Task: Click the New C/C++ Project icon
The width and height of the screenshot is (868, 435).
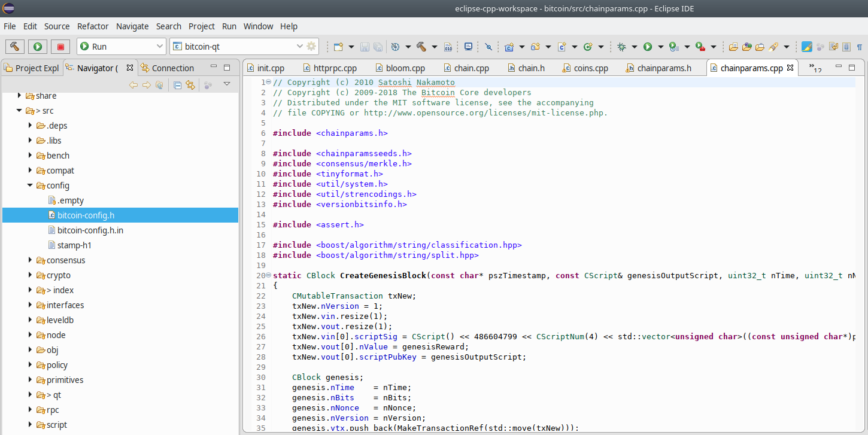Action: [x=509, y=46]
